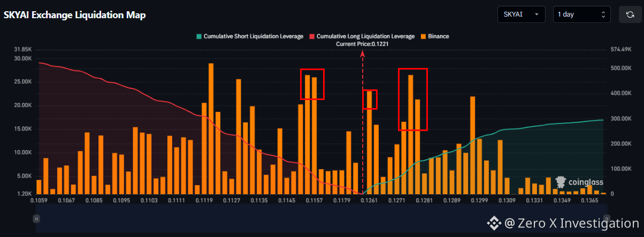Grab the left range slider handle

pyautogui.click(x=36, y=218)
